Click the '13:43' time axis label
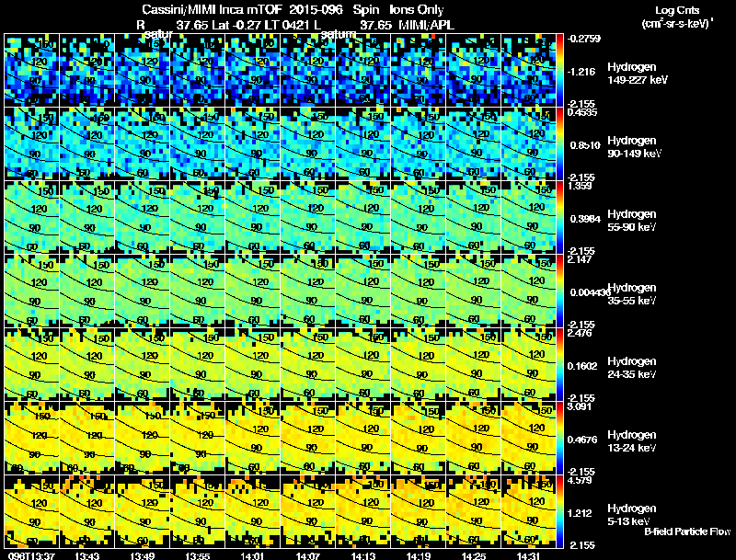 (87, 555)
